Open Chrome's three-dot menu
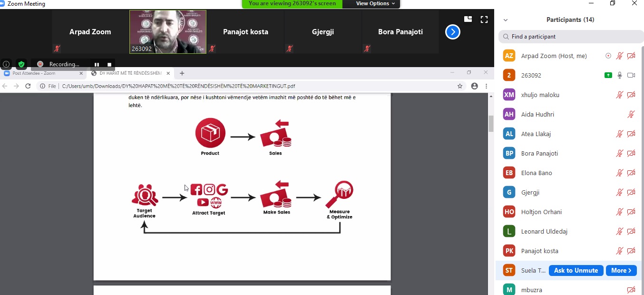 487,86
